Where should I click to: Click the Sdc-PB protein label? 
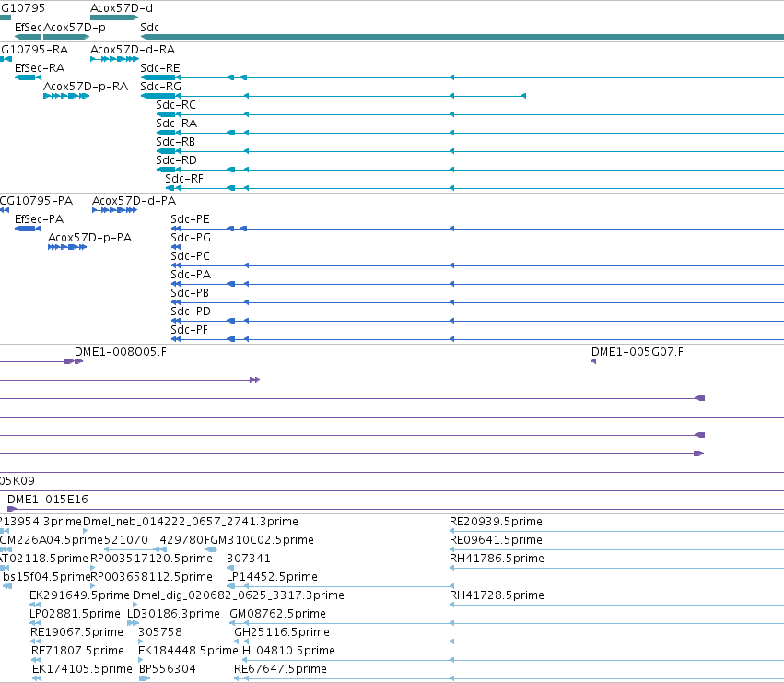(x=190, y=293)
